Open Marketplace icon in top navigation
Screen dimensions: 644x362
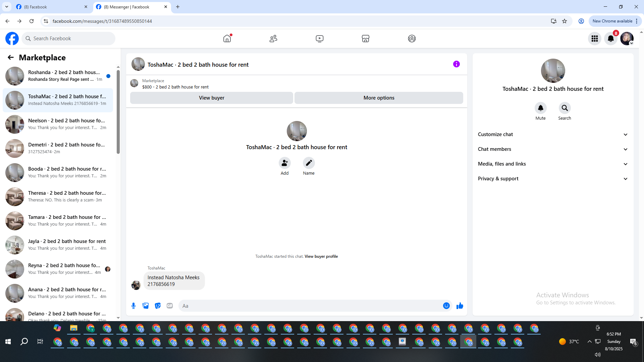pyautogui.click(x=365, y=39)
